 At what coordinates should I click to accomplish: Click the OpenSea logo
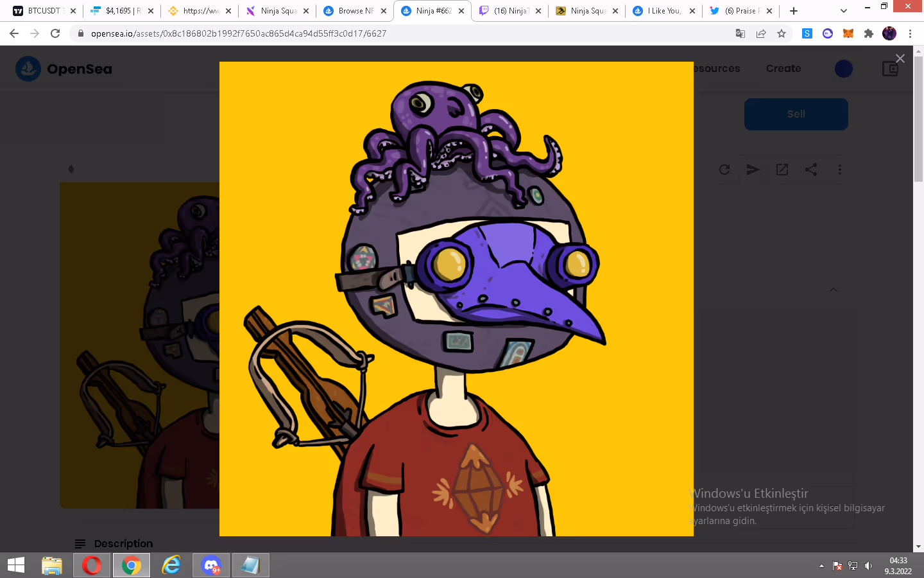click(x=64, y=69)
